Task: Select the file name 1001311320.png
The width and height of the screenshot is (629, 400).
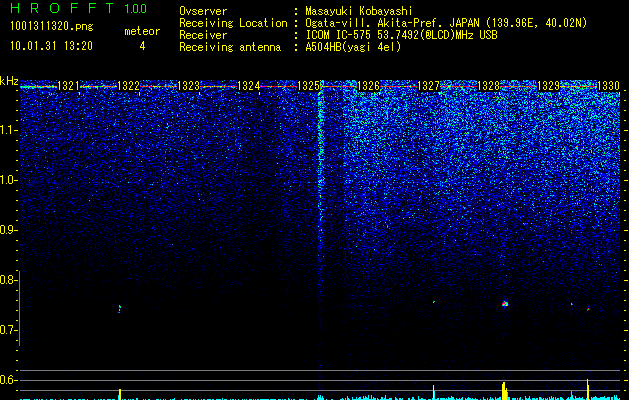Action: (x=52, y=27)
